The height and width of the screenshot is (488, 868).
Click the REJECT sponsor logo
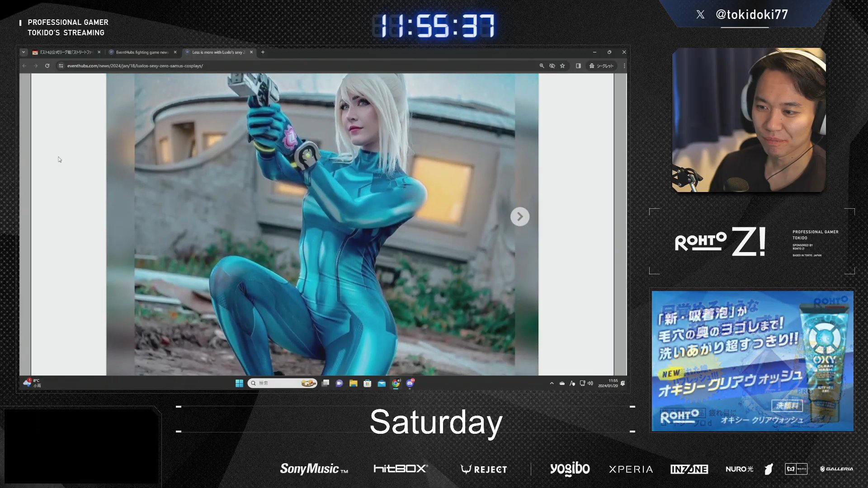point(484,469)
